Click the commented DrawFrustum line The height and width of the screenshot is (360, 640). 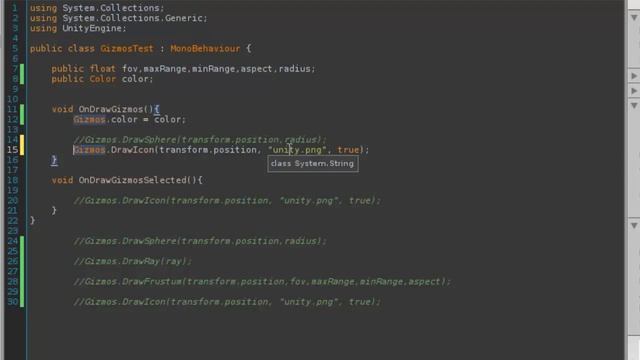pos(262,281)
